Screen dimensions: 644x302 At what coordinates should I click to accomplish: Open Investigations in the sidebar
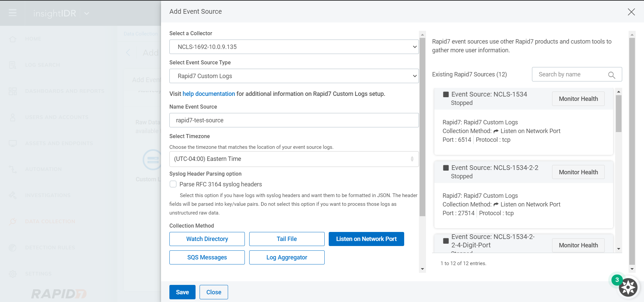coord(48,195)
